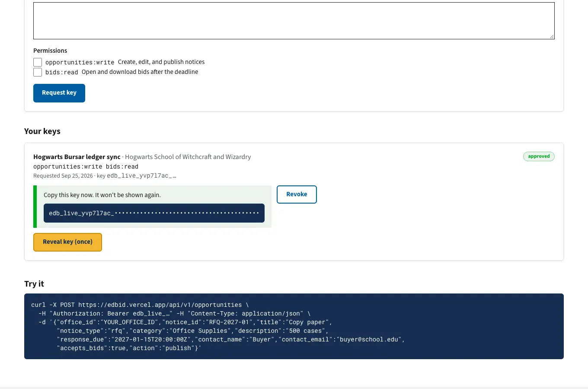
Task: Click the Permissions label
Action: [50, 51]
